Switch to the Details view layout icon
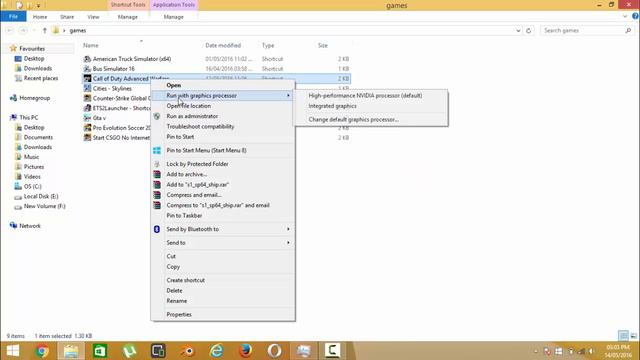640x360 pixels. [623, 336]
